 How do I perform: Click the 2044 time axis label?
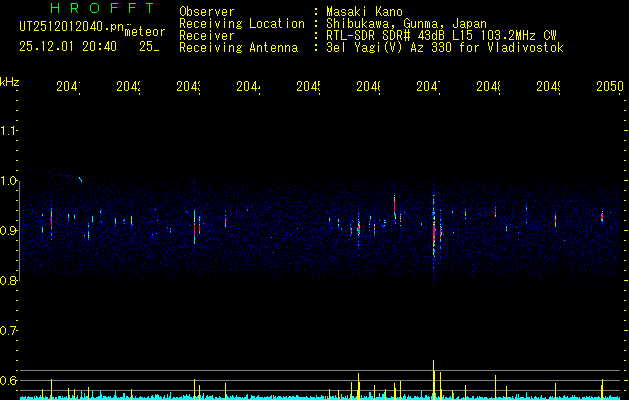(248, 86)
